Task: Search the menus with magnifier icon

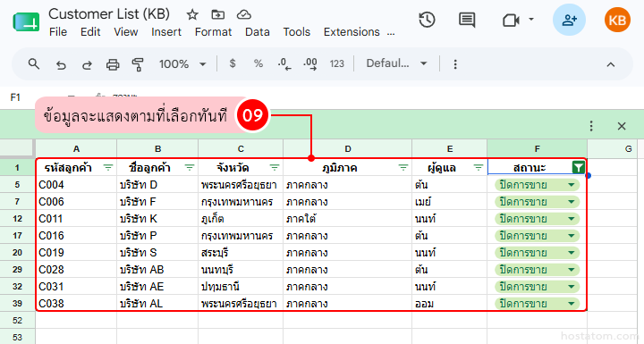Action: pos(34,63)
